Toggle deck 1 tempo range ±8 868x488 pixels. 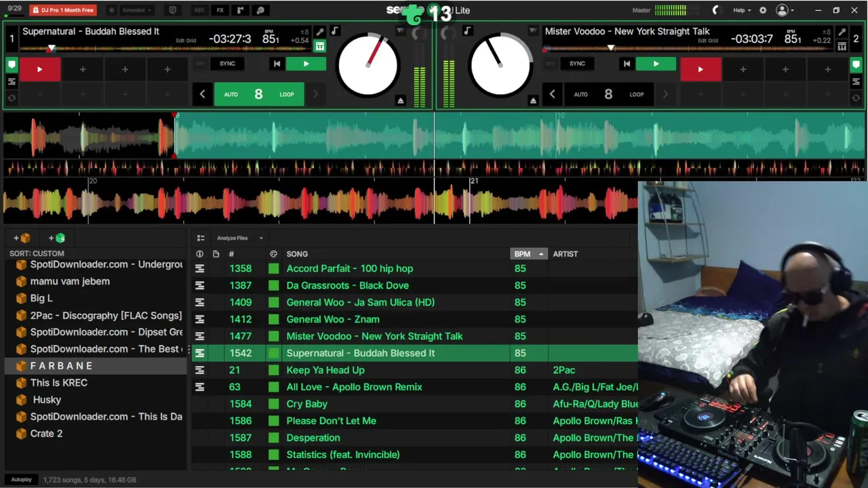point(305,32)
